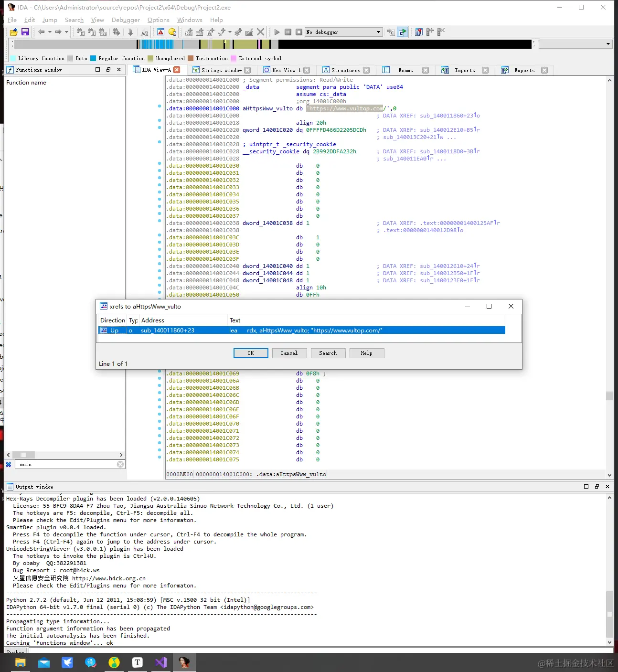The image size is (618, 672).
Task: Click the delete-watch X toolbar icon
Action: click(x=441, y=32)
